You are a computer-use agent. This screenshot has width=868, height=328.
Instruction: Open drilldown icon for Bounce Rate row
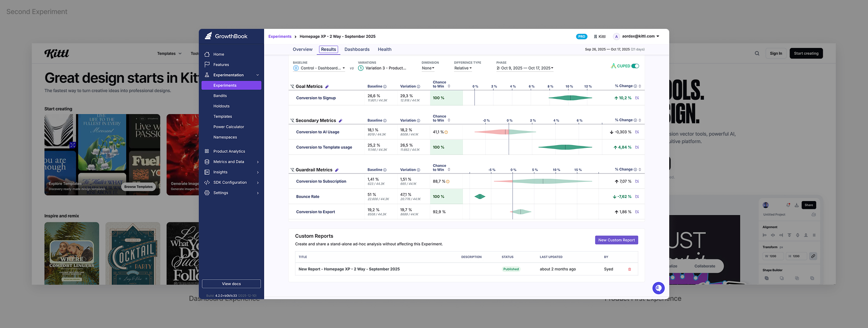point(637,196)
